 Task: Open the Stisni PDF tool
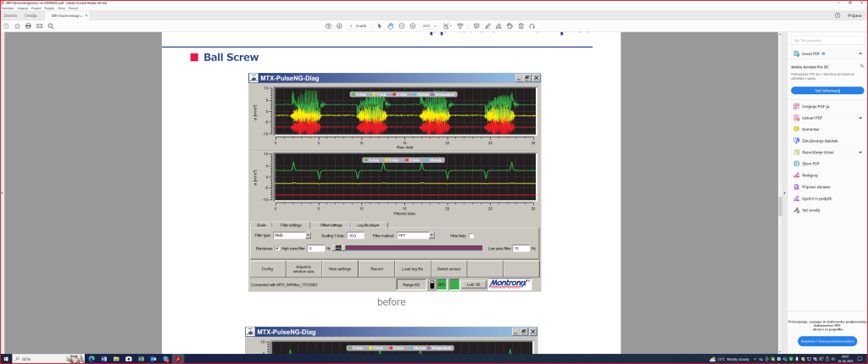coord(810,163)
